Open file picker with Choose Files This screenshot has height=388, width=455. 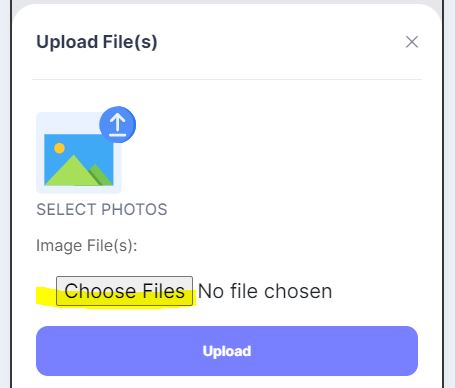tap(124, 291)
